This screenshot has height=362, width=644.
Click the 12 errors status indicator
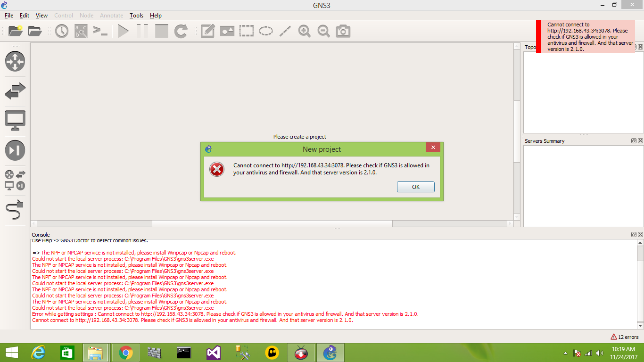(x=625, y=337)
